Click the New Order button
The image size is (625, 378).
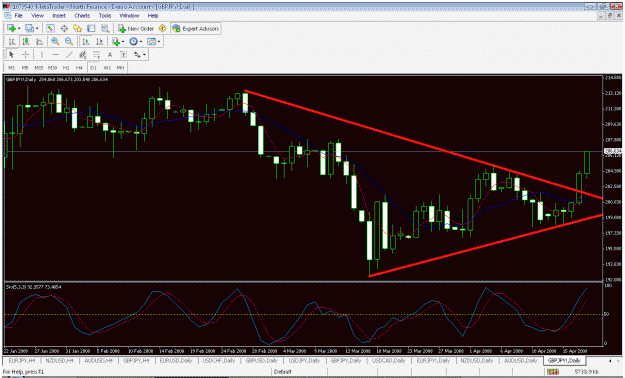pos(136,28)
